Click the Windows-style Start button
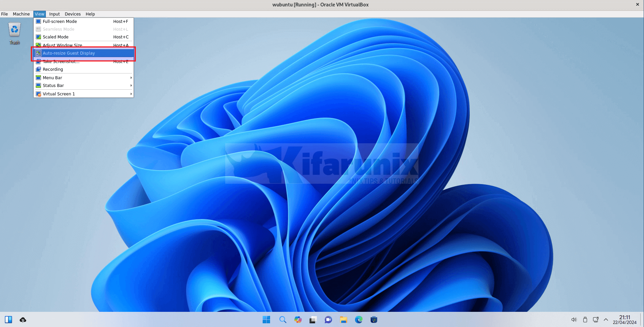 pyautogui.click(x=266, y=320)
